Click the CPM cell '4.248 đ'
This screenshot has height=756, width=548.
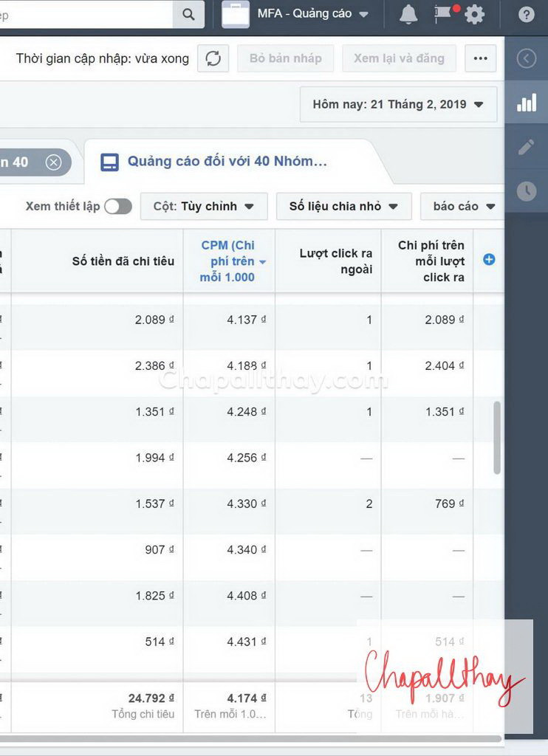pos(246,412)
